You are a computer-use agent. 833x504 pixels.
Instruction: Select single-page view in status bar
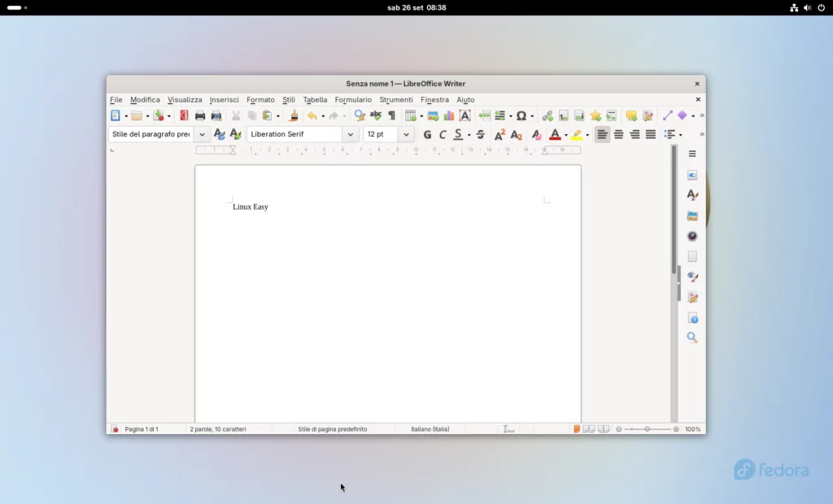click(x=577, y=429)
